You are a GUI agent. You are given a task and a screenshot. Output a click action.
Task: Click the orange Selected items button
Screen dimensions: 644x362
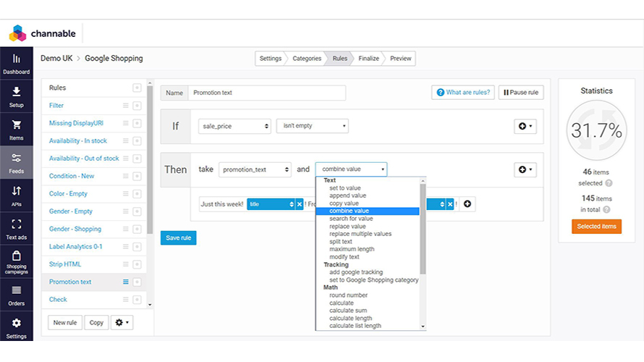(596, 227)
